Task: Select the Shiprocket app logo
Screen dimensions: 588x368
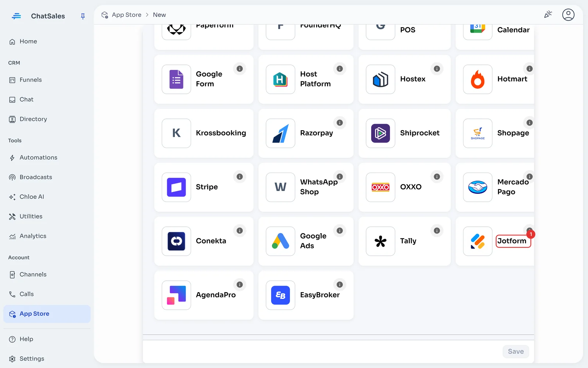Action: coord(380,133)
